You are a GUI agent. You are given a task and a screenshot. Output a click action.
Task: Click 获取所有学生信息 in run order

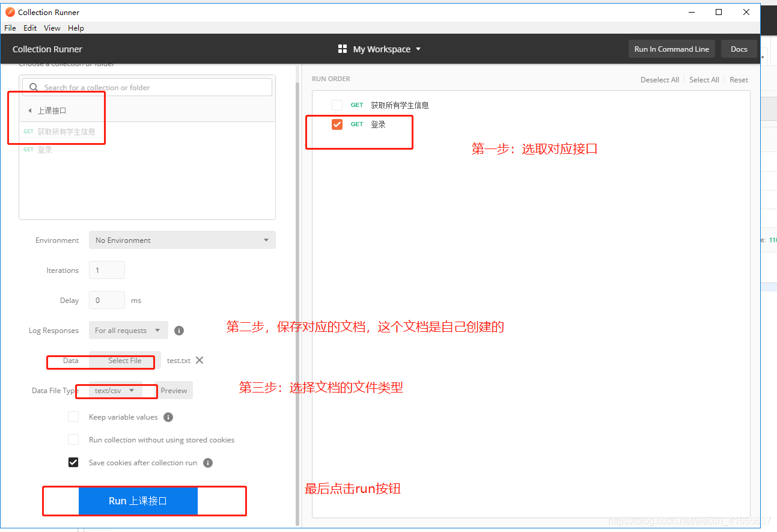(400, 105)
